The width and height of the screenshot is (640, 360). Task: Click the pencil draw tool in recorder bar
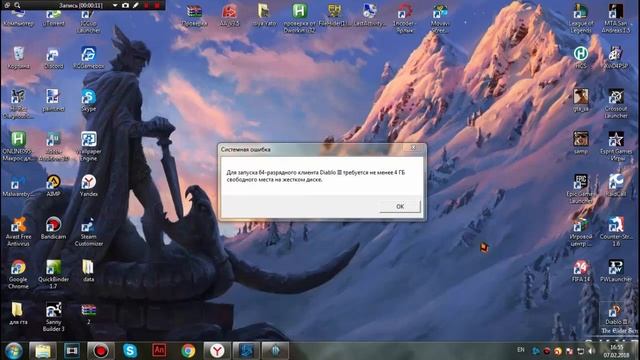(136, 5)
